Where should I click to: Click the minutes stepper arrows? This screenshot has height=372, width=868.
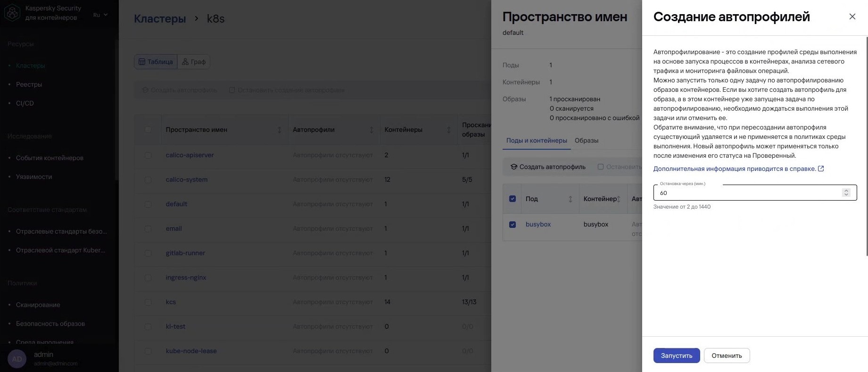point(846,193)
